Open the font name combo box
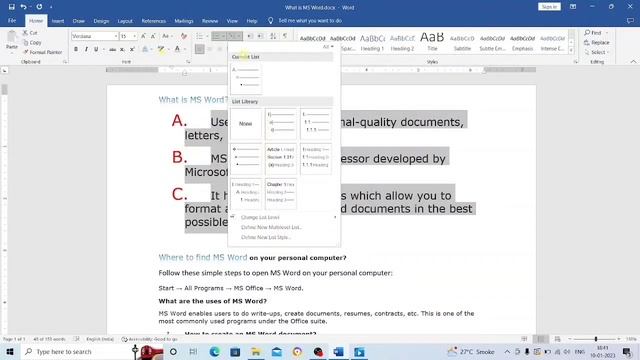This screenshot has width=640, height=360. 95,36
